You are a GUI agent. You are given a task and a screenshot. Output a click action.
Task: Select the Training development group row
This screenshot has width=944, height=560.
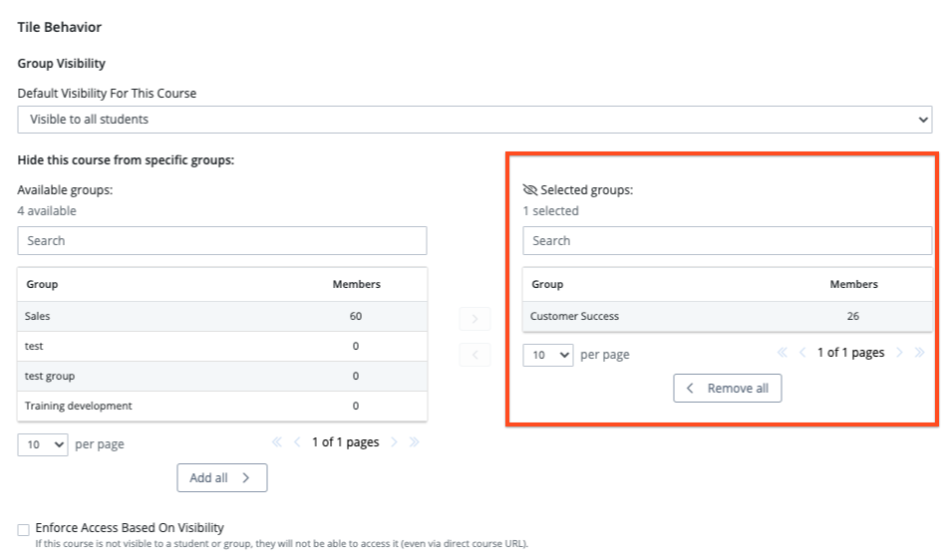(221, 406)
